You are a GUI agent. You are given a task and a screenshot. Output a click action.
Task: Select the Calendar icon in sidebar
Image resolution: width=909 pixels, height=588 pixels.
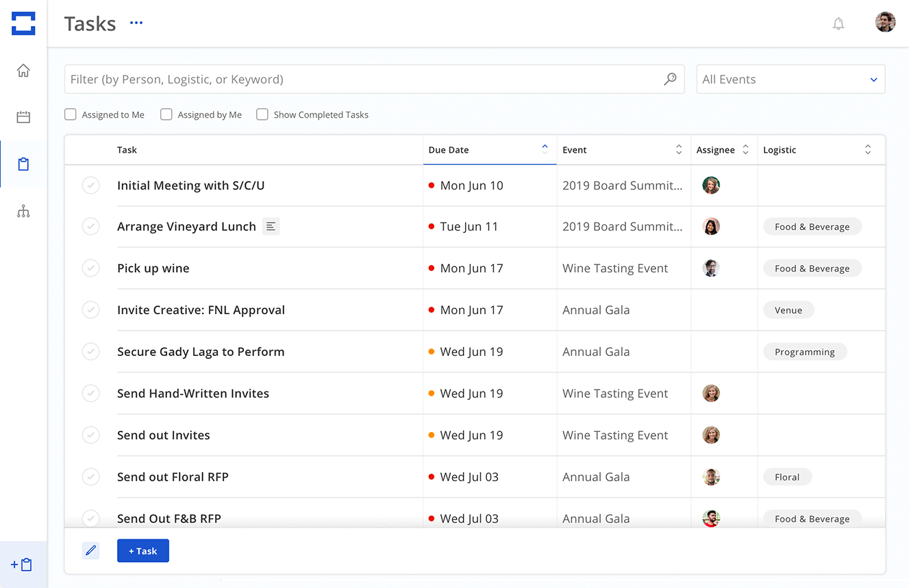(23, 116)
